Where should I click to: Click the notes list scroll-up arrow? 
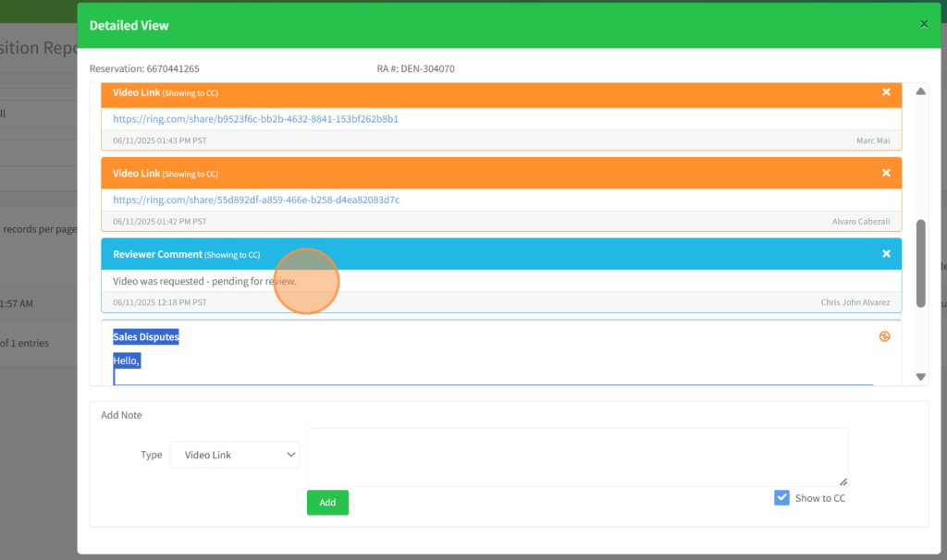click(x=920, y=91)
